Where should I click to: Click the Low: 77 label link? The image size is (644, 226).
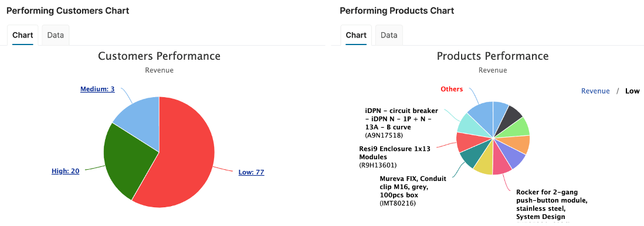click(252, 172)
